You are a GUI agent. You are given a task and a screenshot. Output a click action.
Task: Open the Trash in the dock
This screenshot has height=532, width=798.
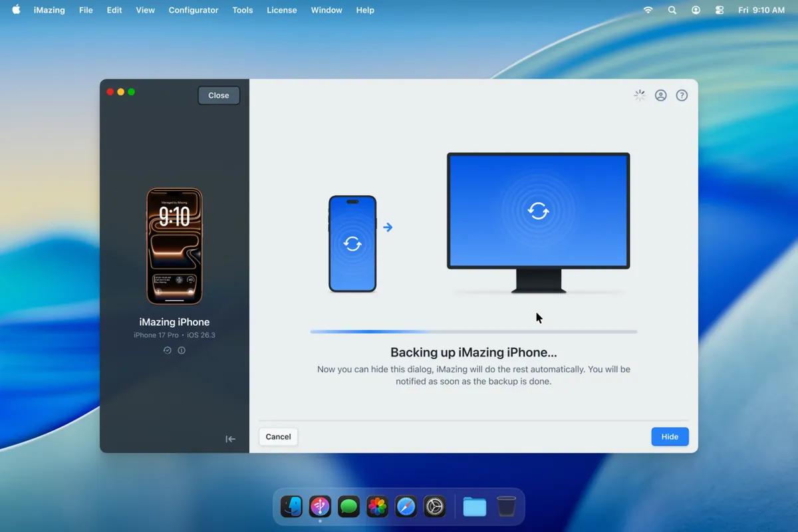click(x=506, y=507)
